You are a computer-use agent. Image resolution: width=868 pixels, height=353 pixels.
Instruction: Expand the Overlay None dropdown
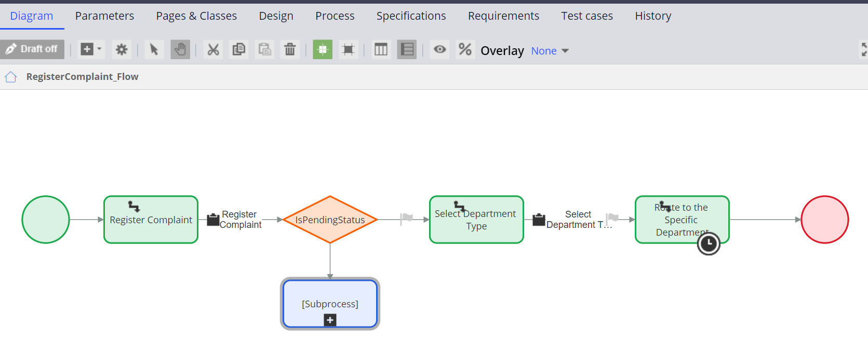(550, 51)
